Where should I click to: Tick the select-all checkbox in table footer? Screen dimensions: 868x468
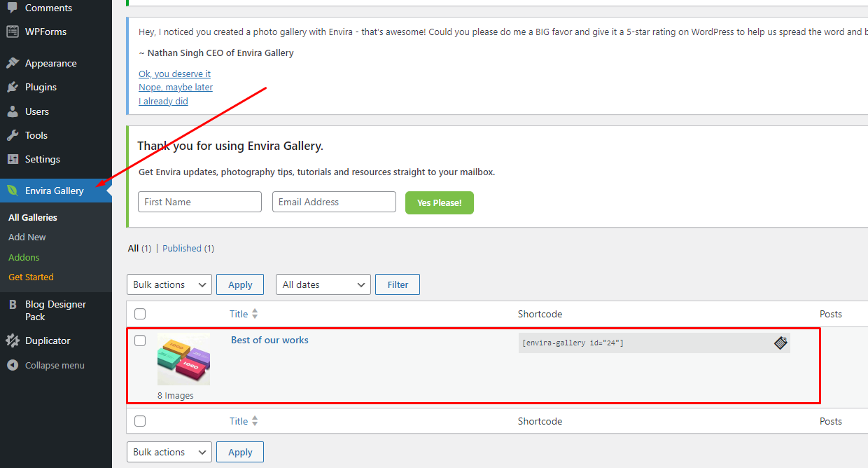140,421
